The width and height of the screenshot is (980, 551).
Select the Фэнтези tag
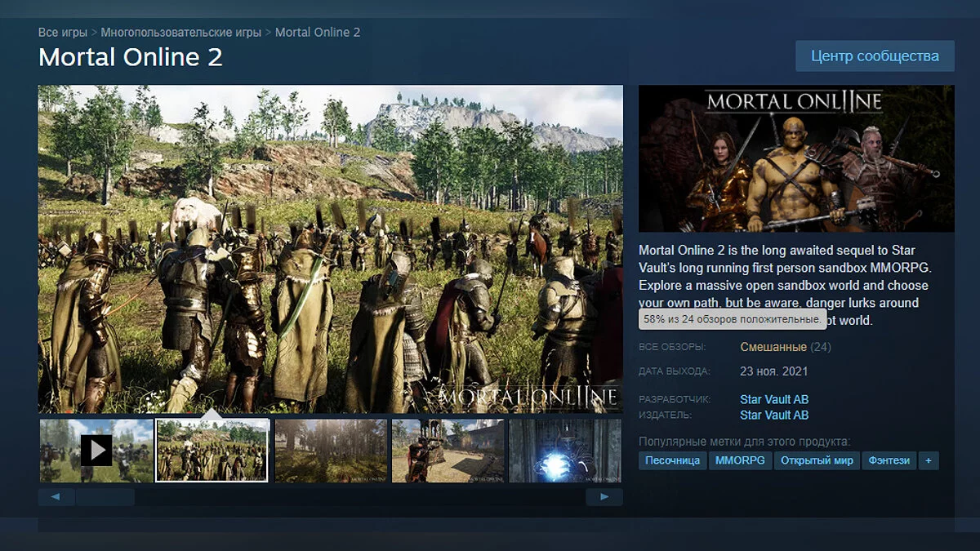pos(889,460)
